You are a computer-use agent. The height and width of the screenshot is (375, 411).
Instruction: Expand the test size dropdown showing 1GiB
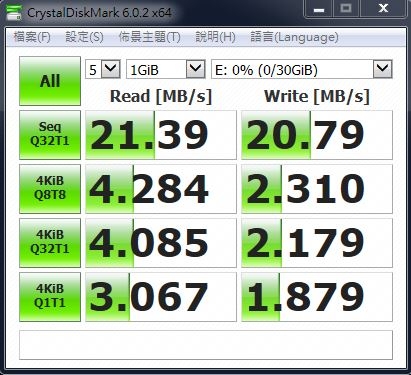(166, 69)
